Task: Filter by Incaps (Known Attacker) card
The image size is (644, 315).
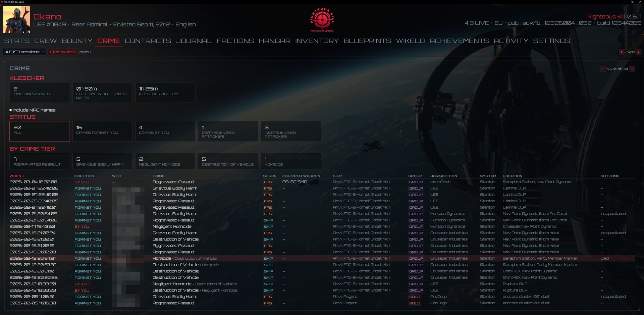Action: 291,131
